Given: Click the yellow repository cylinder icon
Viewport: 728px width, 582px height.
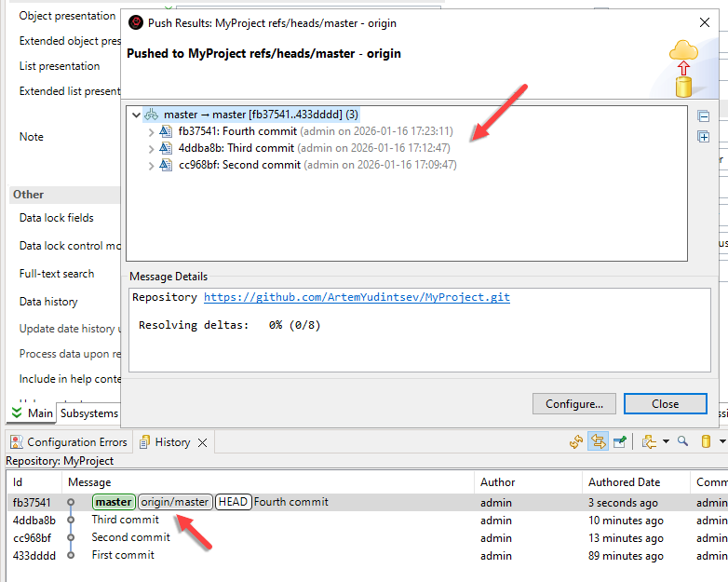Looking at the screenshot, I should pos(706,442).
